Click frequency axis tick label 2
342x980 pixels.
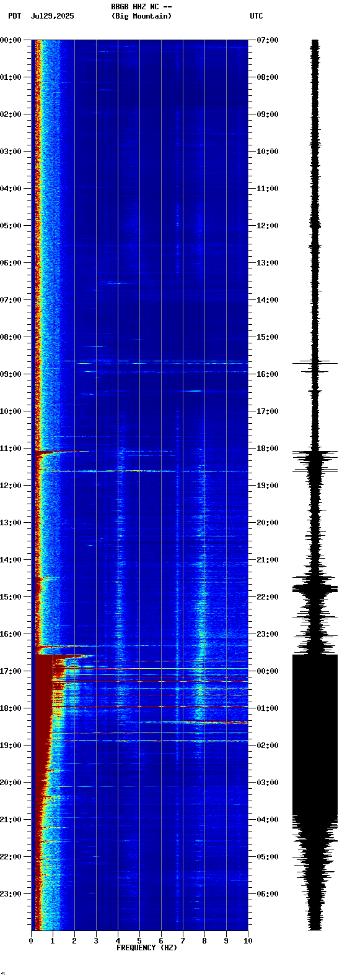coord(74,941)
